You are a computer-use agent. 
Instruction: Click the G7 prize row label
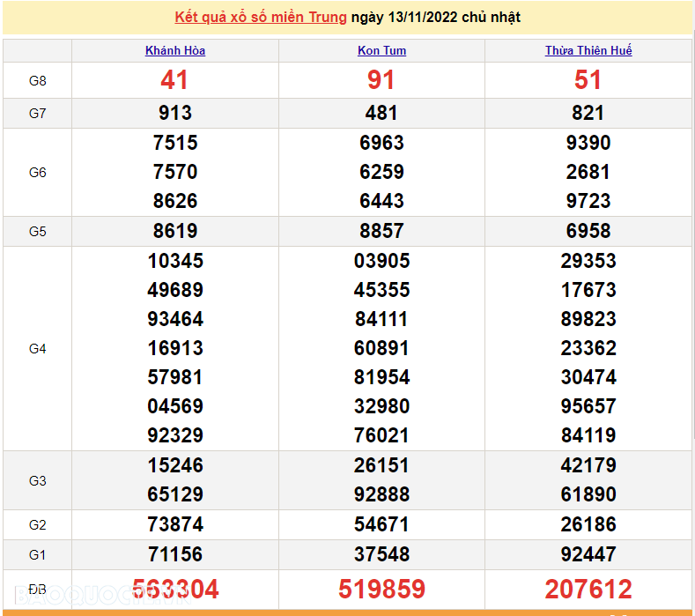[37, 113]
